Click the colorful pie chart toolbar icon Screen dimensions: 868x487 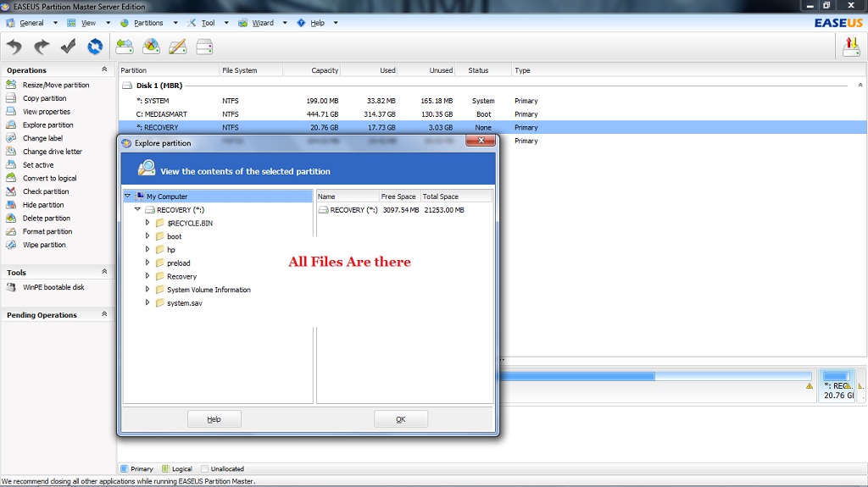pyautogui.click(x=151, y=47)
